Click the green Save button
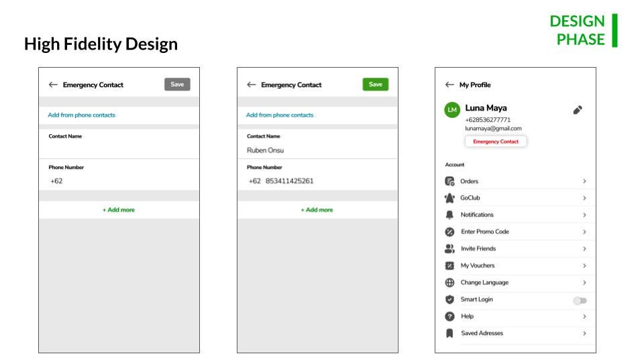644x362 pixels. click(x=376, y=84)
